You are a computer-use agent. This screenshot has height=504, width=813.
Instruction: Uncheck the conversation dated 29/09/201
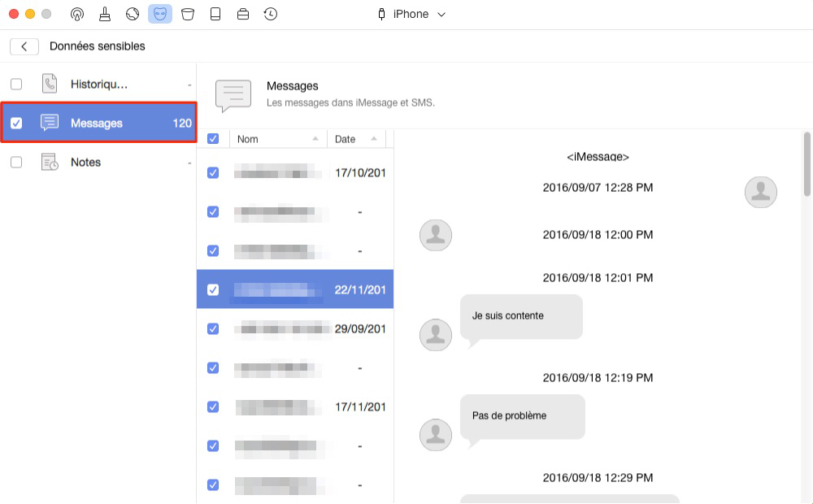[212, 328]
